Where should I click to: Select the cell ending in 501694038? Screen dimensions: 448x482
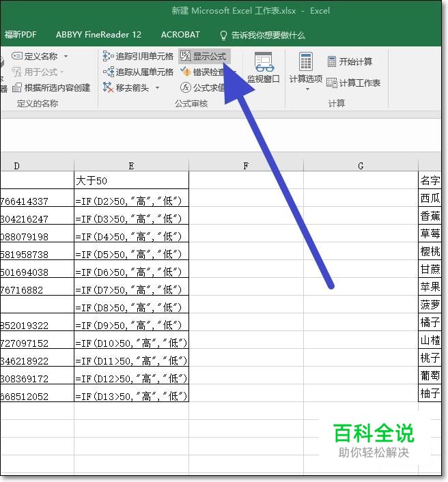(x=37, y=269)
